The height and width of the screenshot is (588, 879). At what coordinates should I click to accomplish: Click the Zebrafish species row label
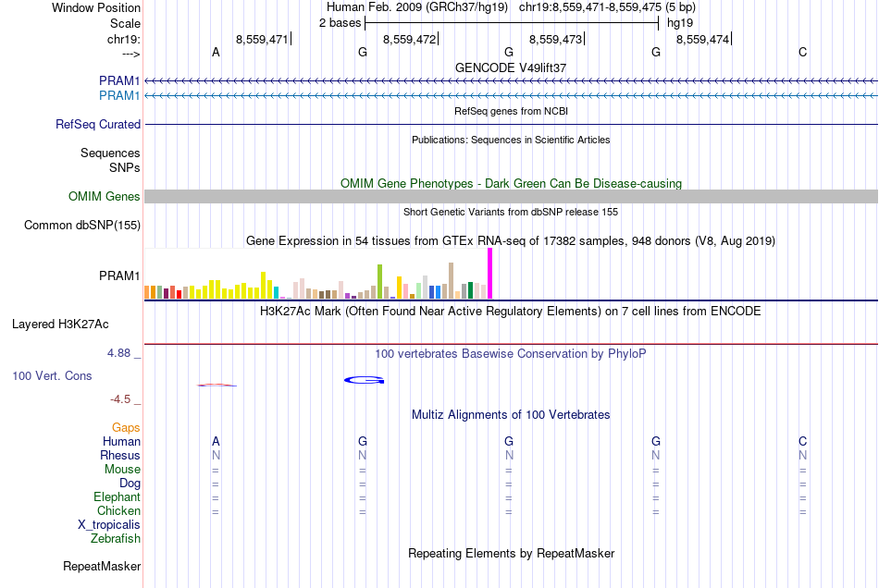(116, 538)
